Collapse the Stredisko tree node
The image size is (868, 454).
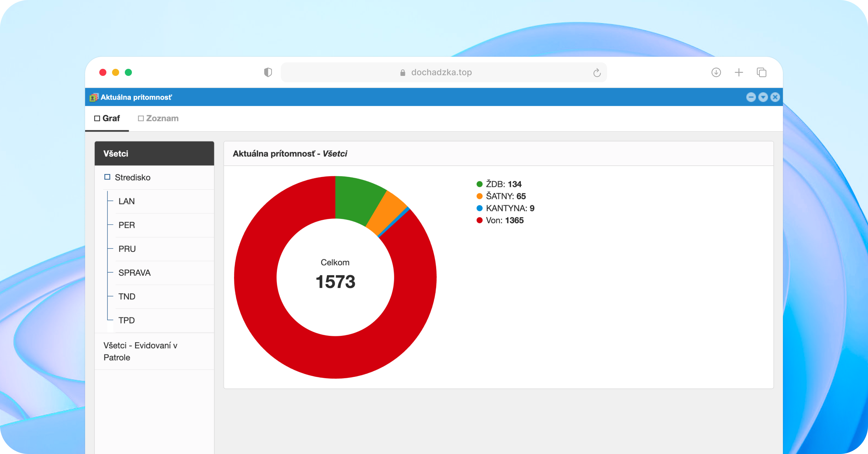point(107,177)
